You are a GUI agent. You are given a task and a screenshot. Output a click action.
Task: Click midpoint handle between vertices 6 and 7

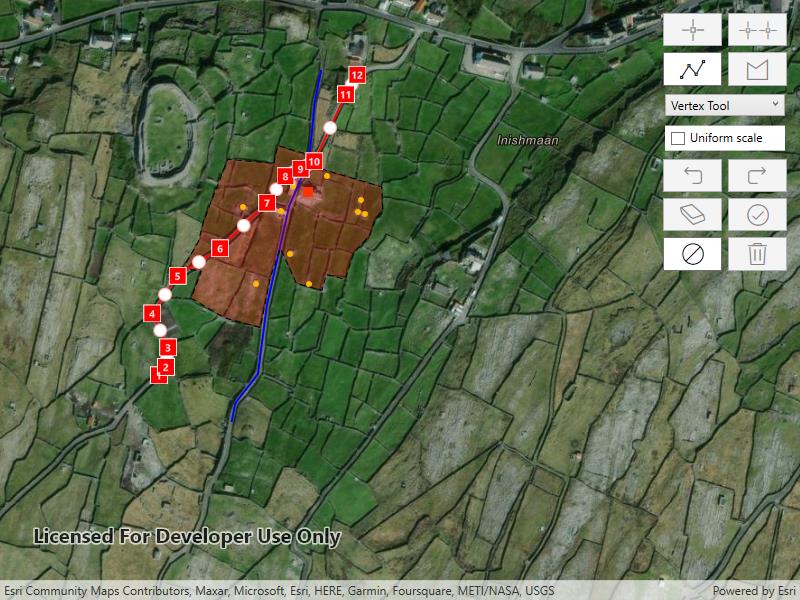(x=244, y=226)
